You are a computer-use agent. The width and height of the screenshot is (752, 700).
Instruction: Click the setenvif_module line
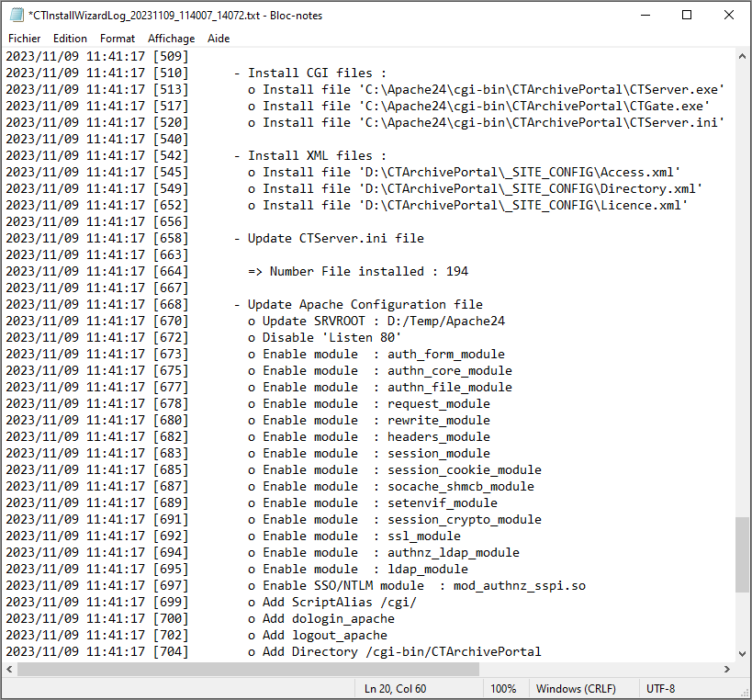point(373,503)
